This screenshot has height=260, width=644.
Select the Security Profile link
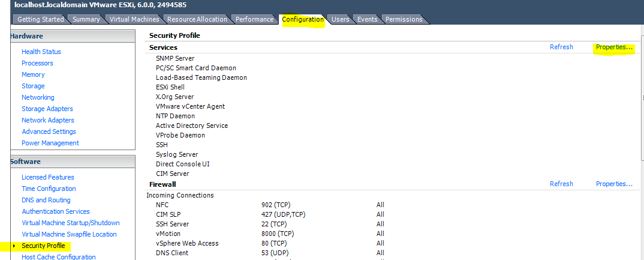(x=43, y=246)
